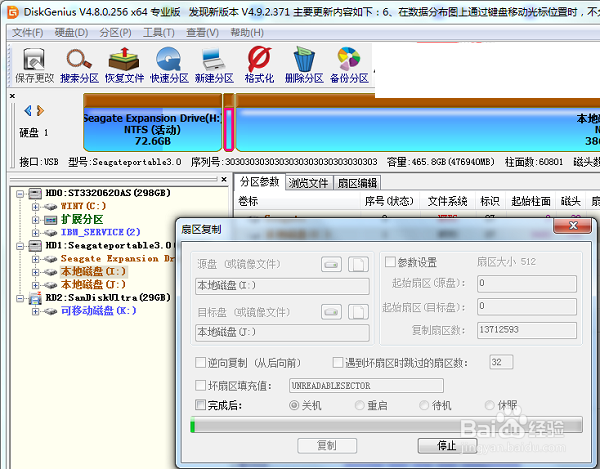This screenshot has width=600, height=469.
Task: Open the 分区(P) menu
Action: 116,33
